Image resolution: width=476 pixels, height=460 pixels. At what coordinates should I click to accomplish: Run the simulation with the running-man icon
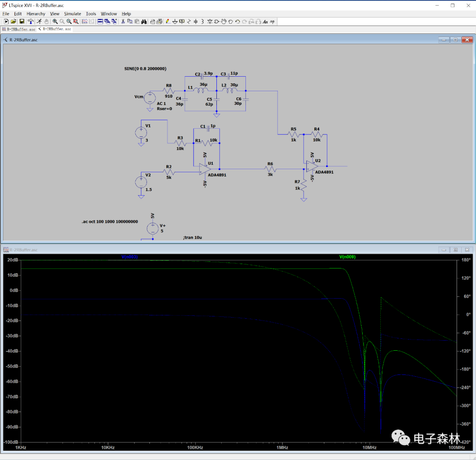point(39,22)
